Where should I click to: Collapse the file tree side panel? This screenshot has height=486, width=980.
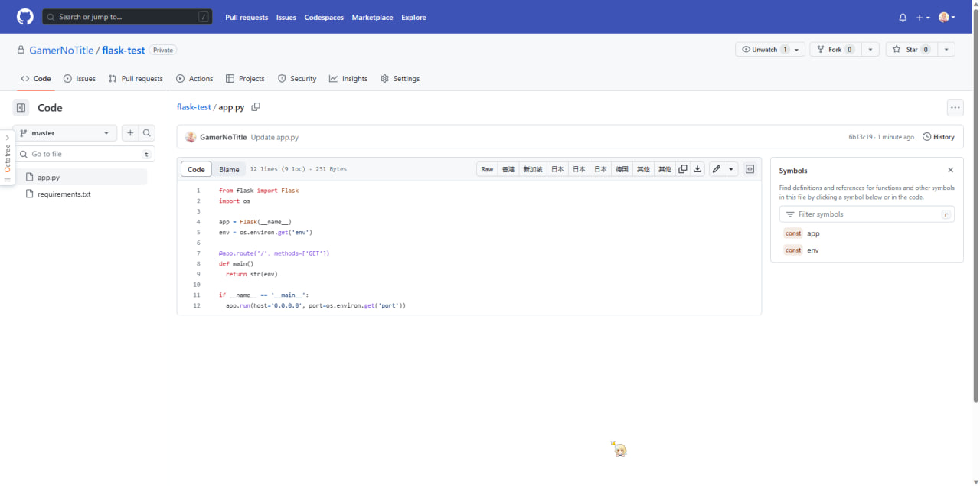click(21, 108)
